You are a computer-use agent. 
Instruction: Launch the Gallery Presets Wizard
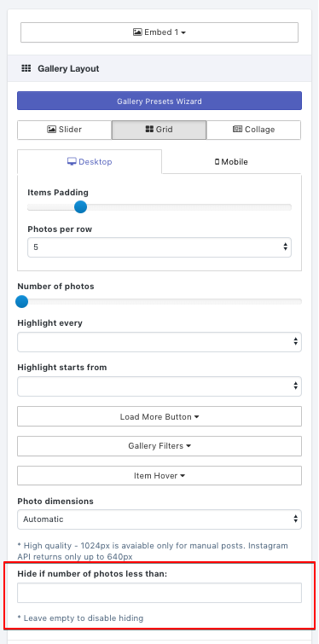[159, 101]
